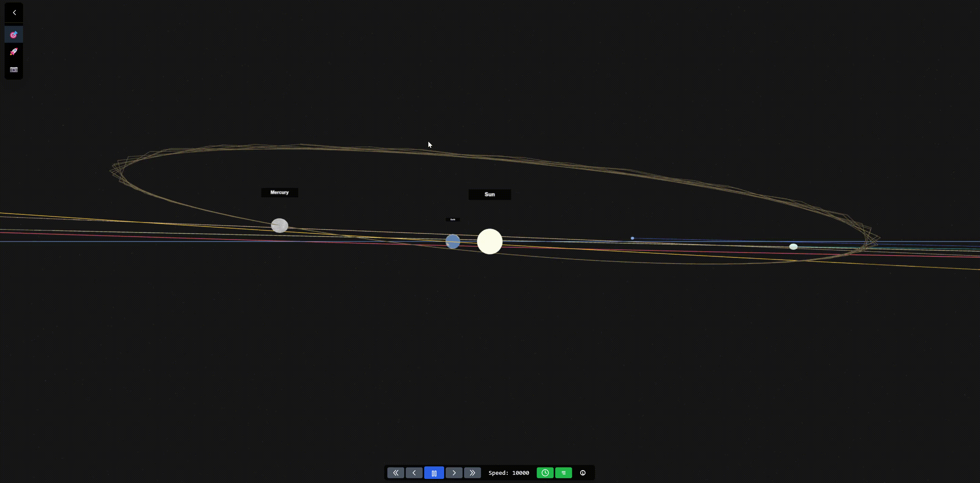Fast forward the simulation

pos(473,473)
